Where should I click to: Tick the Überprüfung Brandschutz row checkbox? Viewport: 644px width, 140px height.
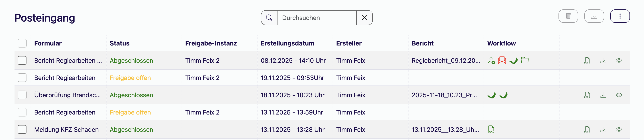[x=22, y=95]
